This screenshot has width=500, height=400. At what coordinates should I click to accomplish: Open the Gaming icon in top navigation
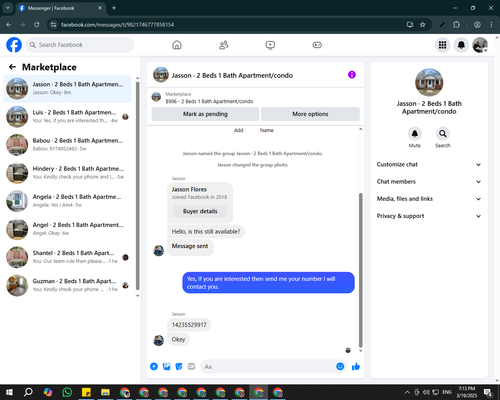click(317, 45)
